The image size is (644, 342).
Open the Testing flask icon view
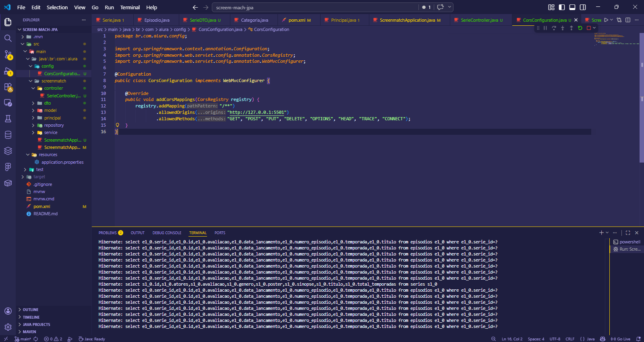[x=8, y=119]
